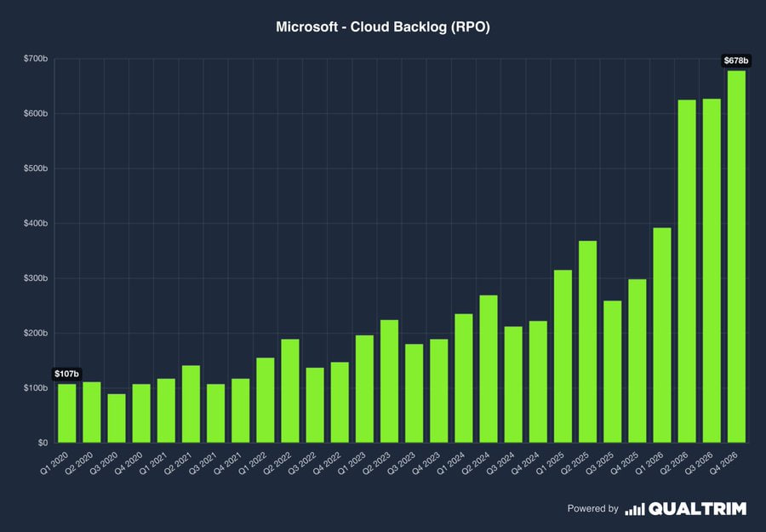The width and height of the screenshot is (766, 532).
Task: Click the Q1 2023 bar
Action: (364, 389)
